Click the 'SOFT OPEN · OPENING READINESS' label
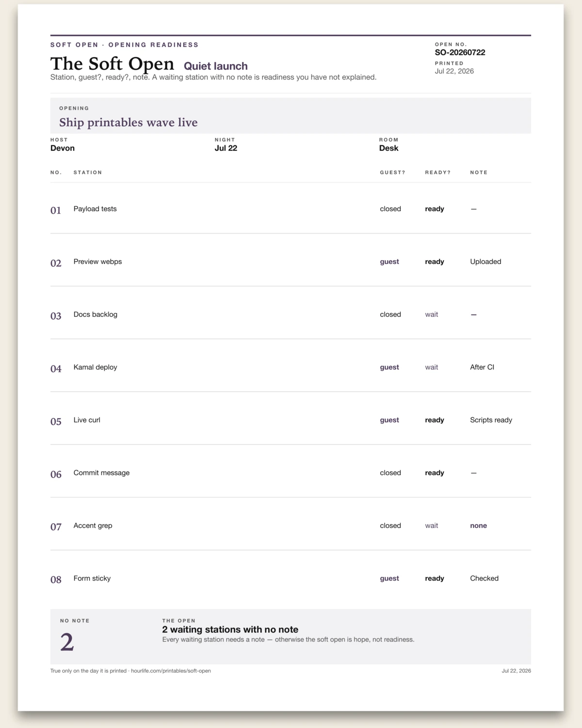This screenshot has height=728, width=582. pos(125,45)
